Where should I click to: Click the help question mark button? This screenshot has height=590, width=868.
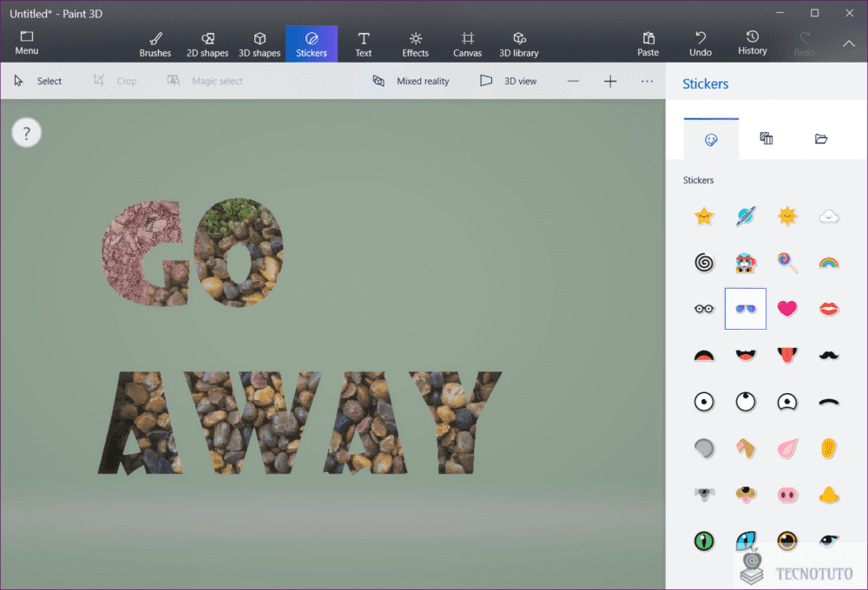(27, 133)
